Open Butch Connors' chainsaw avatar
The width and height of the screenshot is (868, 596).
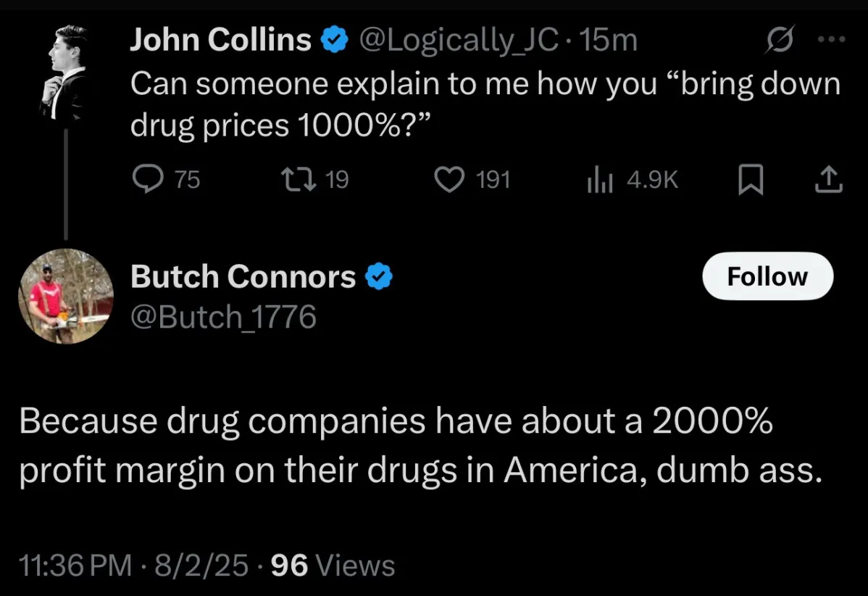66,297
